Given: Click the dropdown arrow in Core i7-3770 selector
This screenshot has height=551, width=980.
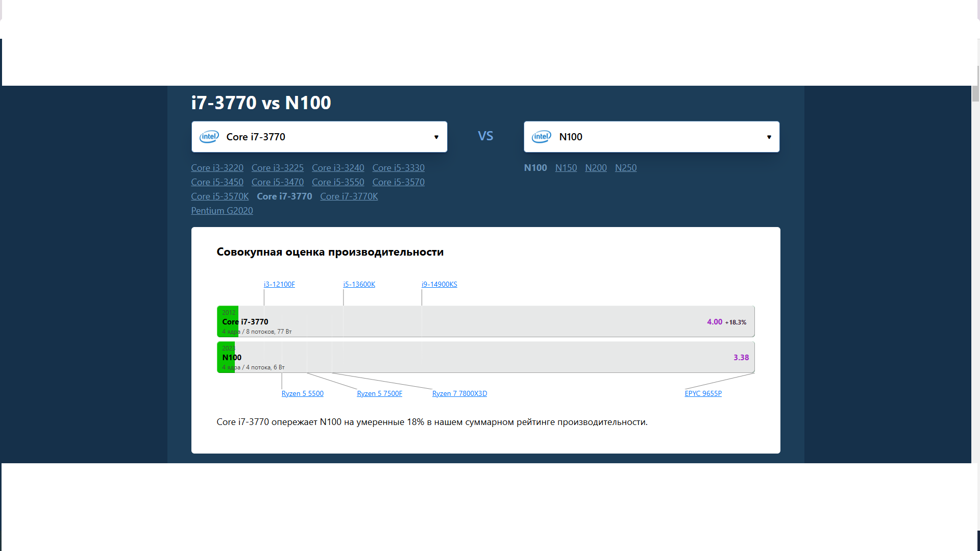Looking at the screenshot, I should (436, 137).
